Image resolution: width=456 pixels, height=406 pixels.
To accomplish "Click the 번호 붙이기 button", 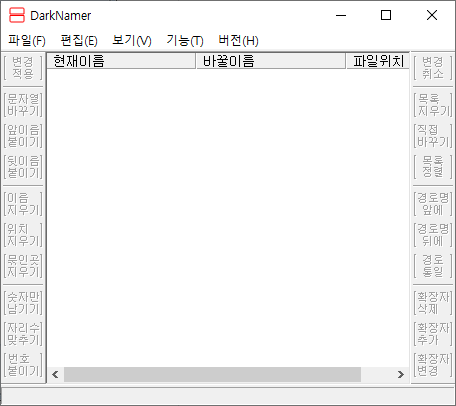I will point(23,365).
